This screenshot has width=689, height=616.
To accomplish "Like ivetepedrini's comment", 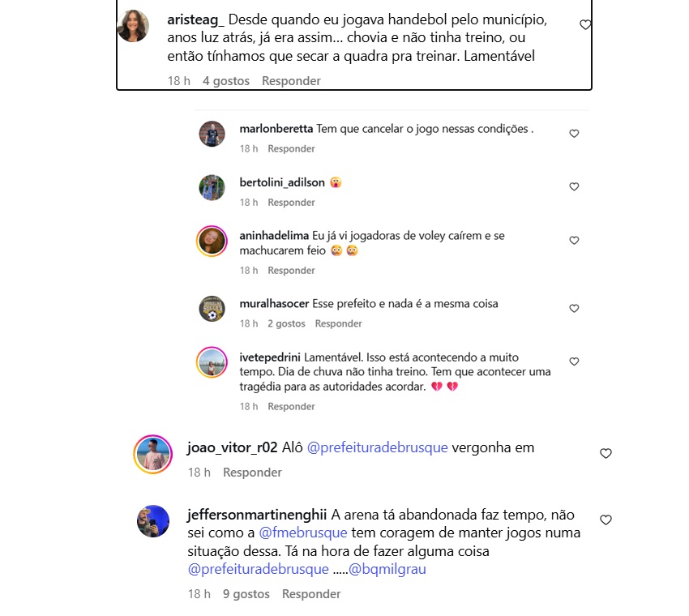I will [574, 361].
